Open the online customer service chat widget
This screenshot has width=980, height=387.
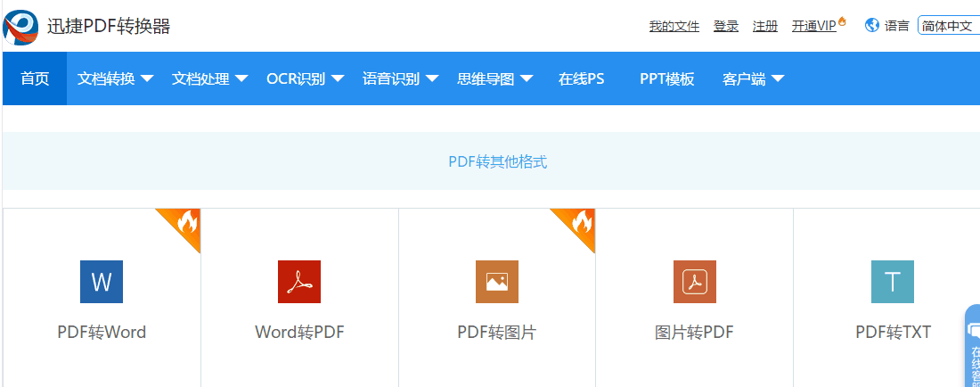pos(973,346)
